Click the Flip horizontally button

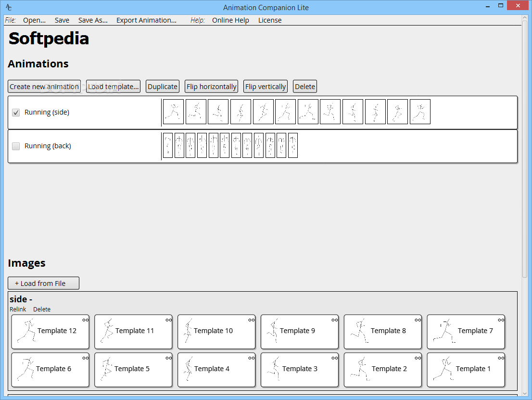tap(211, 87)
